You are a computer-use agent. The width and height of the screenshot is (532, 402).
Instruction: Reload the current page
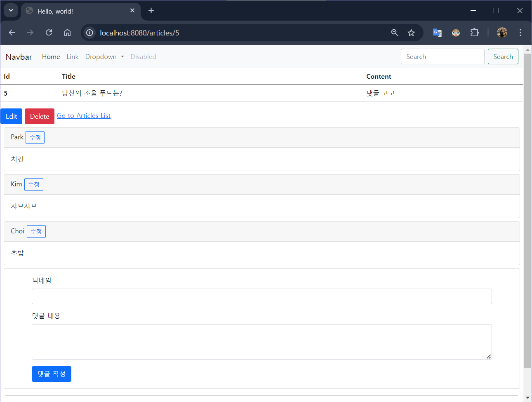point(49,33)
